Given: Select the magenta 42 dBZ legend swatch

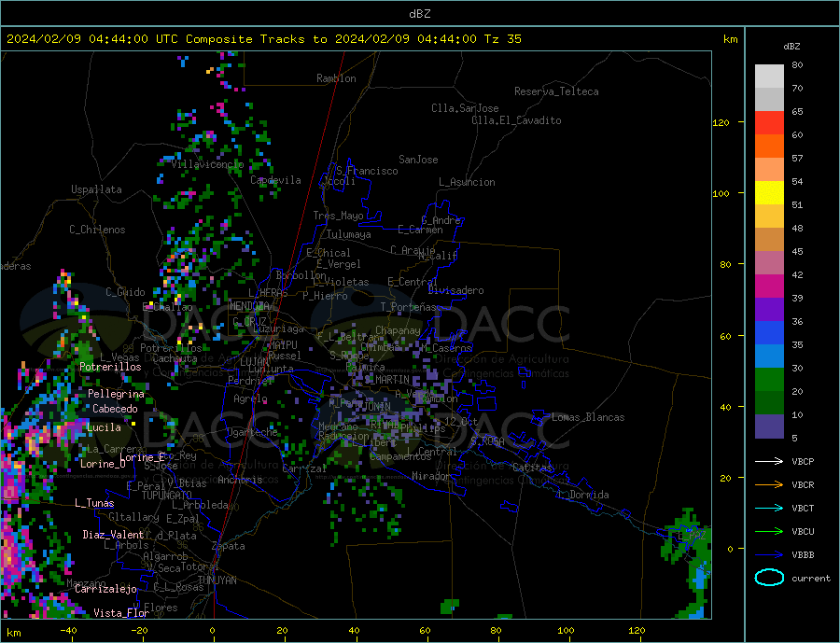Looking at the screenshot, I should (x=769, y=287).
